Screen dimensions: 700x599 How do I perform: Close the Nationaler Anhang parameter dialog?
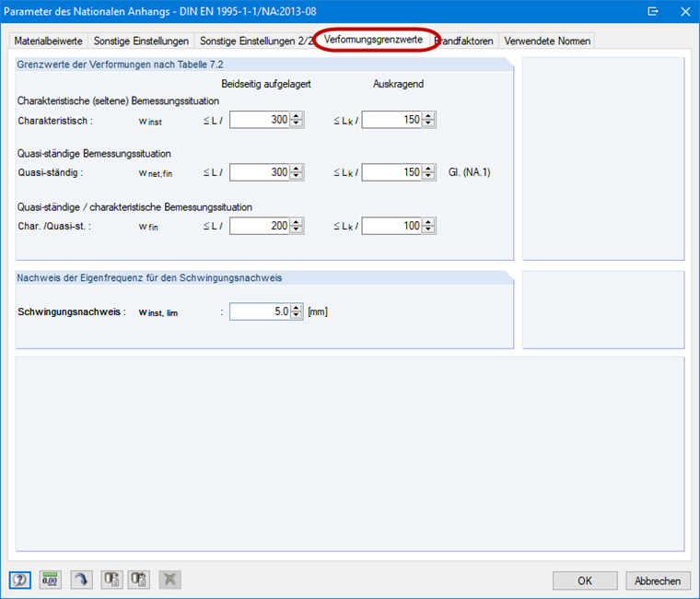point(685,11)
